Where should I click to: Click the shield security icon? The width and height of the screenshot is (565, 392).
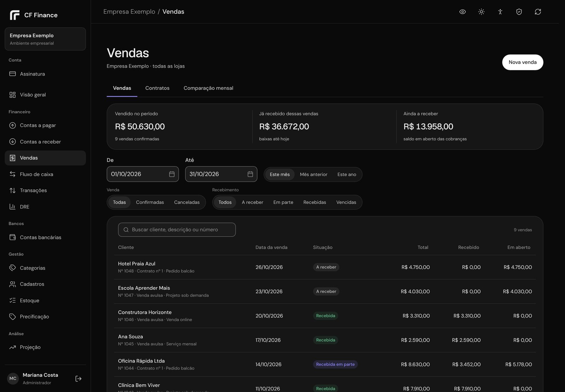pos(519,12)
